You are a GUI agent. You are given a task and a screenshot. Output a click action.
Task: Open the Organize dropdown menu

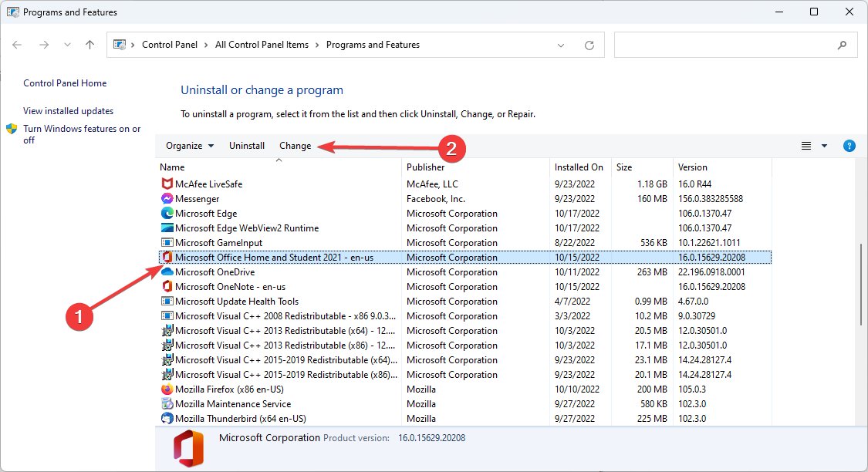pyautogui.click(x=189, y=145)
